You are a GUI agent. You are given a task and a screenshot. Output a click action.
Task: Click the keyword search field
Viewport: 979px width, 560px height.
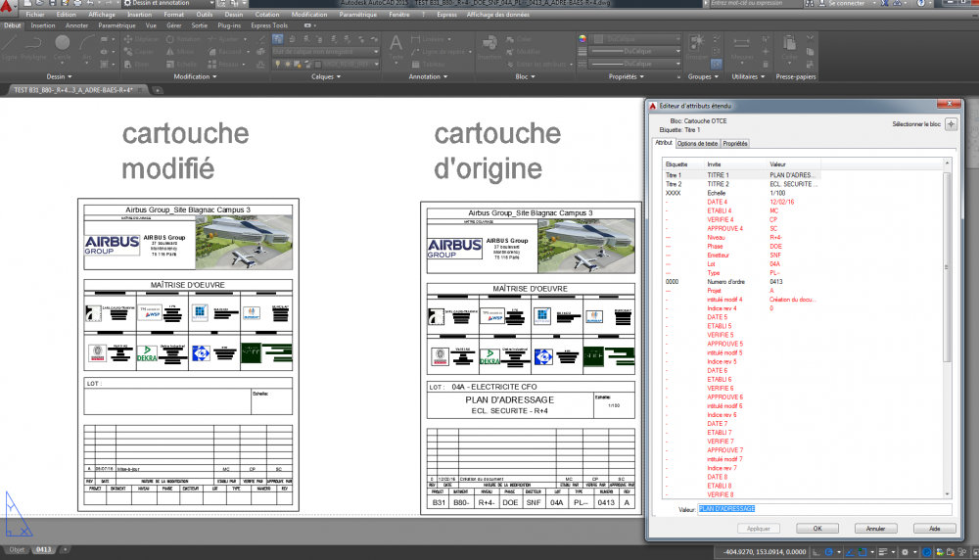coord(756,4)
